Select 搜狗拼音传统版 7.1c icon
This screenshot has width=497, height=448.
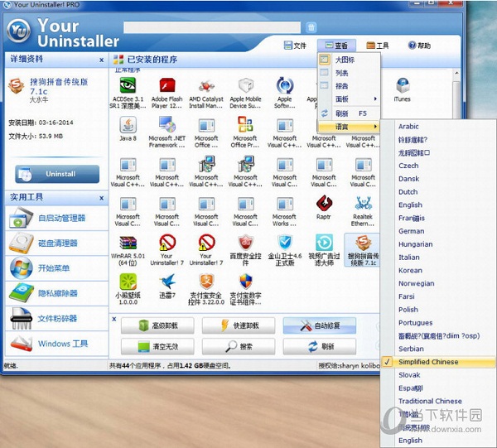pyautogui.click(x=363, y=250)
